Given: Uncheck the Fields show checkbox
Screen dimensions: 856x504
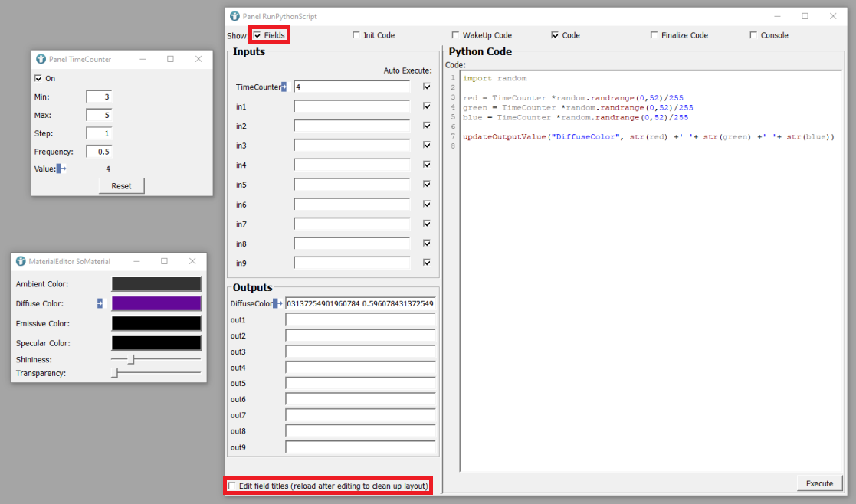Looking at the screenshot, I should point(258,35).
